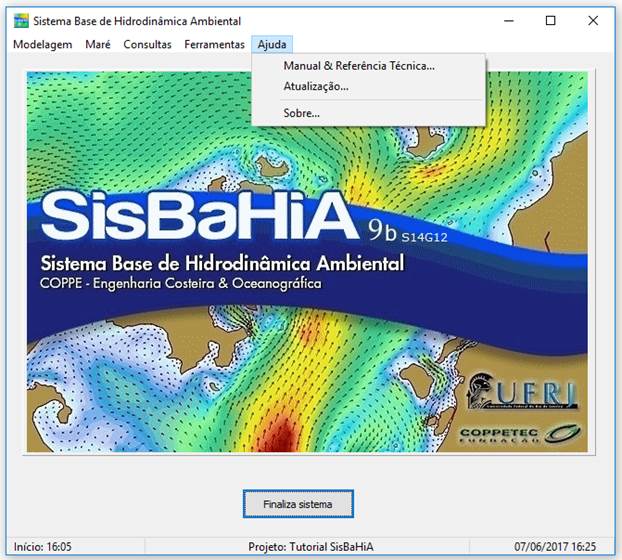This screenshot has height=560, width=622.
Task: Select the Atualização menu entry
Action: 368,86
